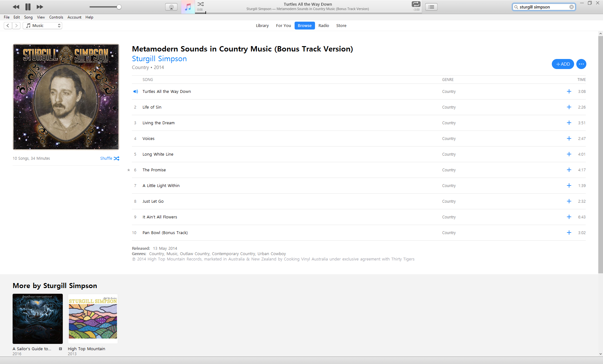The image size is (603, 364).
Task: Clear the search field text
Action: pyautogui.click(x=572, y=7)
